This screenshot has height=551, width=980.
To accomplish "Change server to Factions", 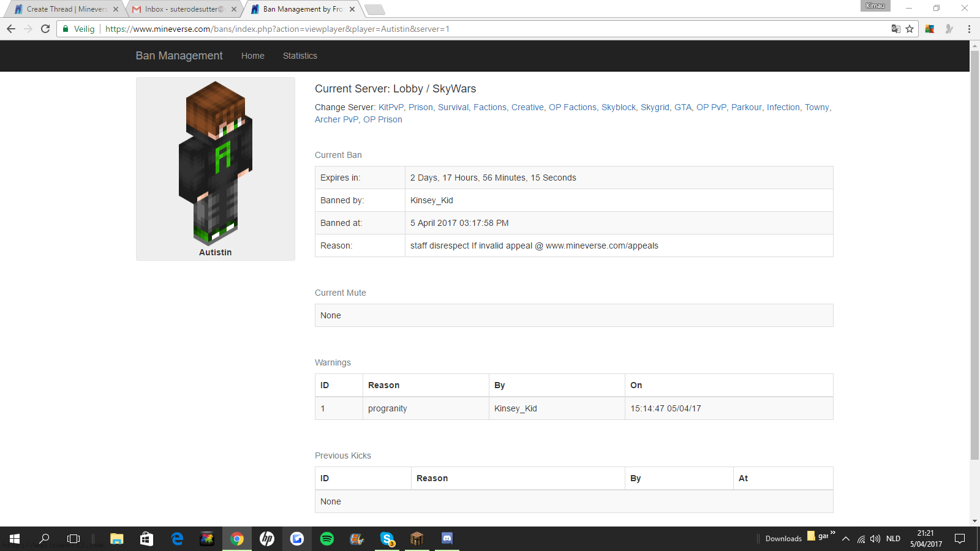I will point(489,107).
